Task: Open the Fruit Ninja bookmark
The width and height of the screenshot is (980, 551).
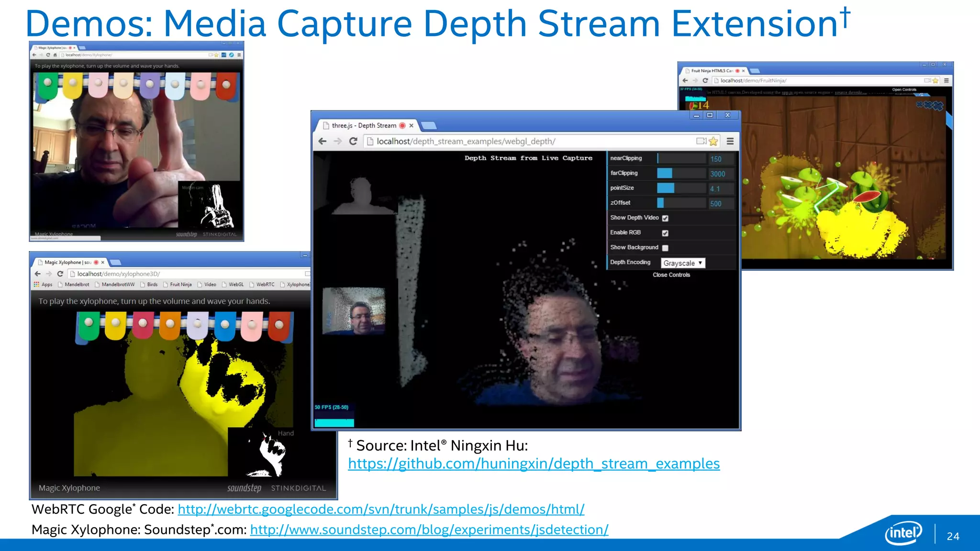Action: pyautogui.click(x=178, y=285)
